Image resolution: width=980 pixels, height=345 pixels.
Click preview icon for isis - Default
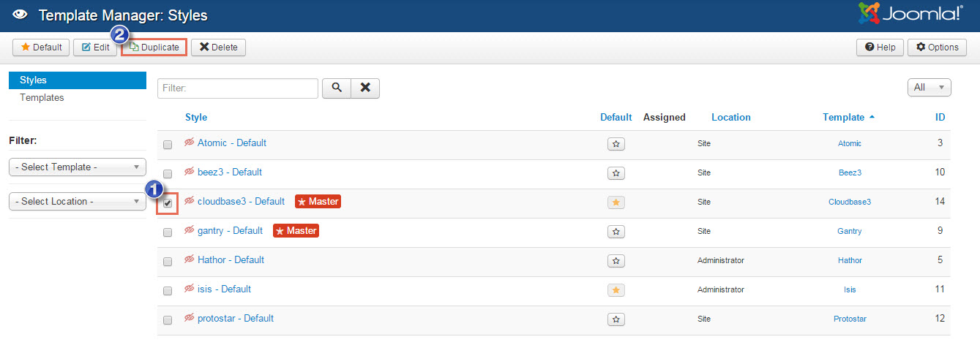(190, 289)
